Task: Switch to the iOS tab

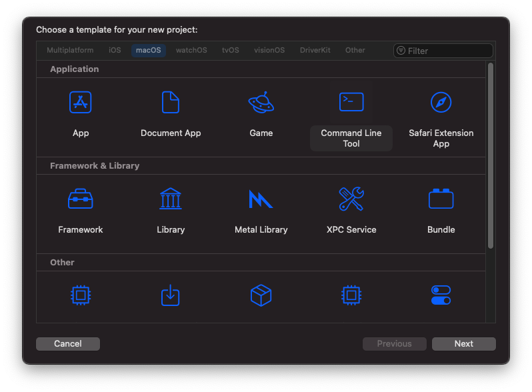Action: tap(115, 50)
